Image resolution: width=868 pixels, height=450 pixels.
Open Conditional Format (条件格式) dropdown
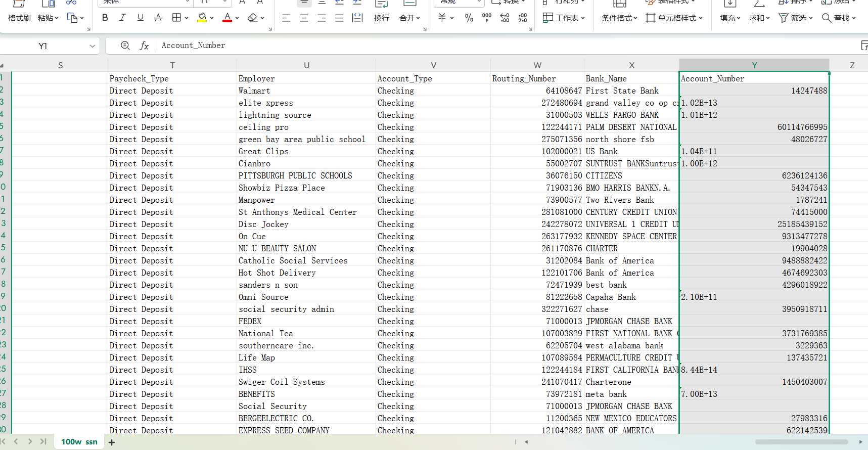619,18
